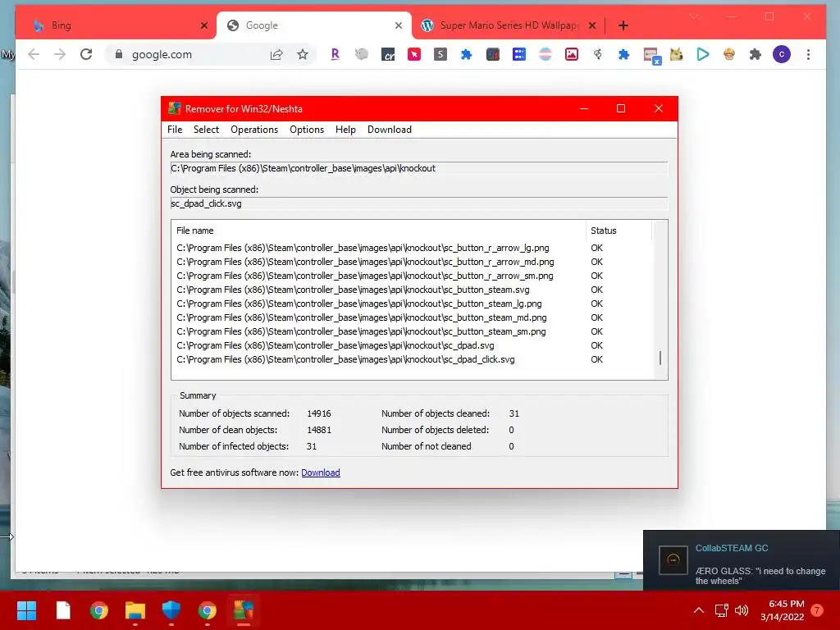
Task: Close the Google tab
Action: pos(399,25)
